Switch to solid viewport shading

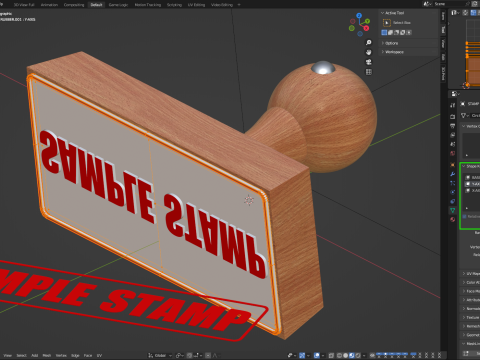coord(346,355)
